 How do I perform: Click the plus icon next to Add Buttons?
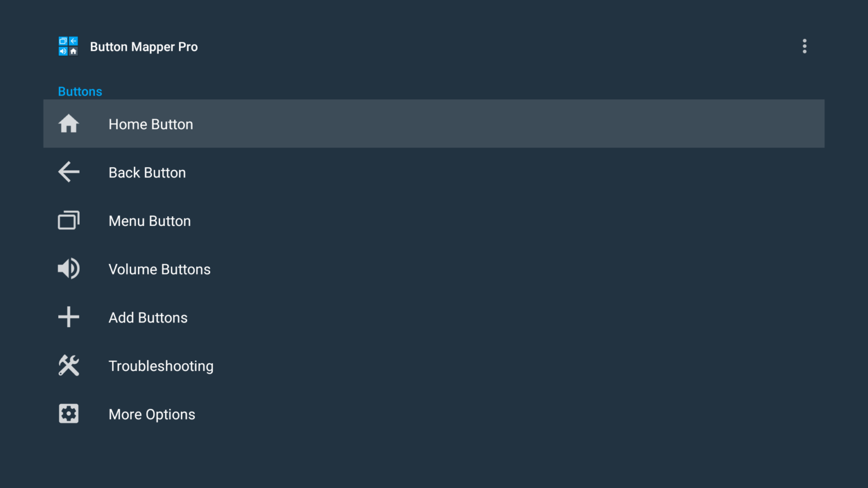click(68, 317)
